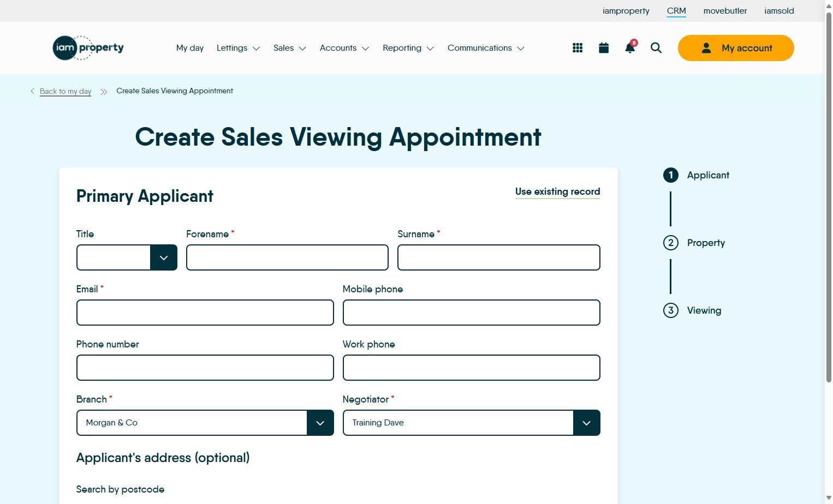Open the Title dropdown
The height and width of the screenshot is (504, 833).
[127, 257]
